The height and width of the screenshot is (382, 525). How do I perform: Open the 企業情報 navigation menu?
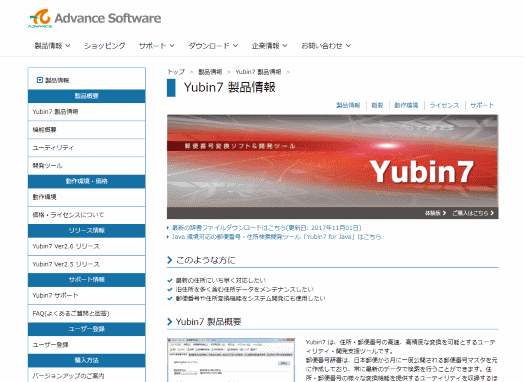pyautogui.click(x=269, y=46)
